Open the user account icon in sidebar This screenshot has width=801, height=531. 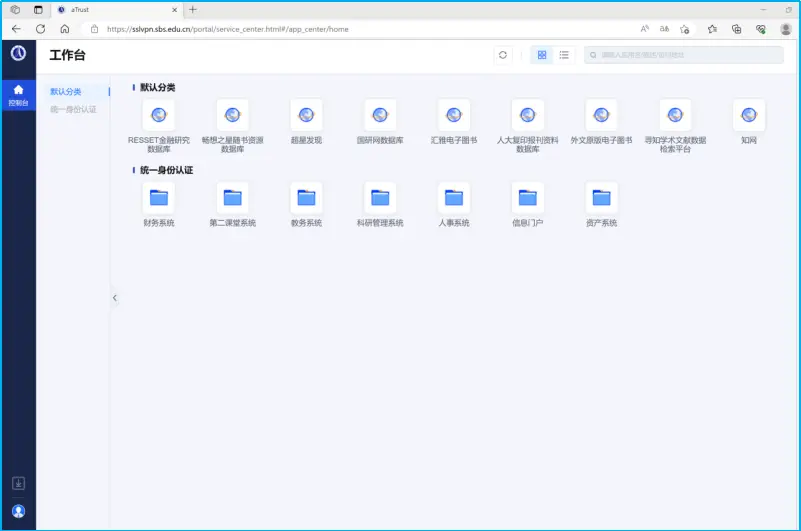point(18,511)
